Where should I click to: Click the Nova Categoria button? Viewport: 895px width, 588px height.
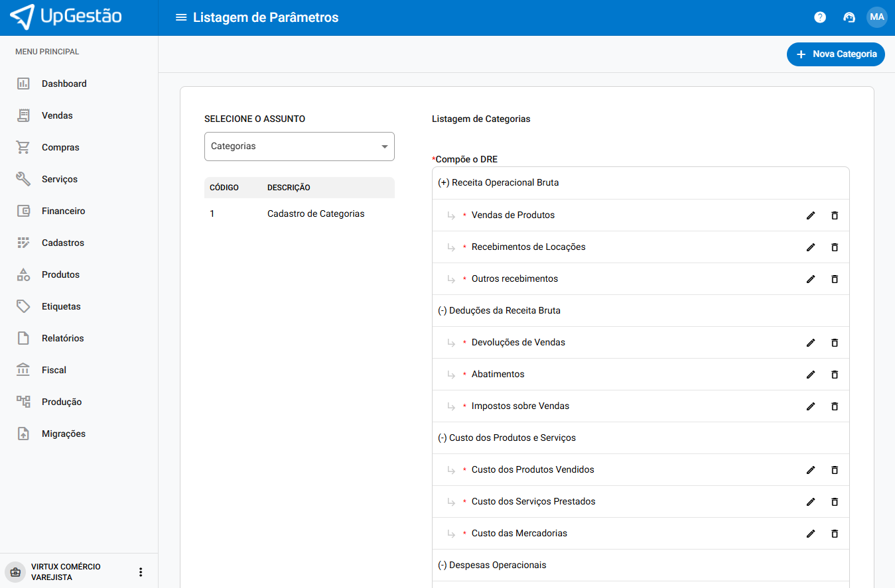click(x=835, y=54)
